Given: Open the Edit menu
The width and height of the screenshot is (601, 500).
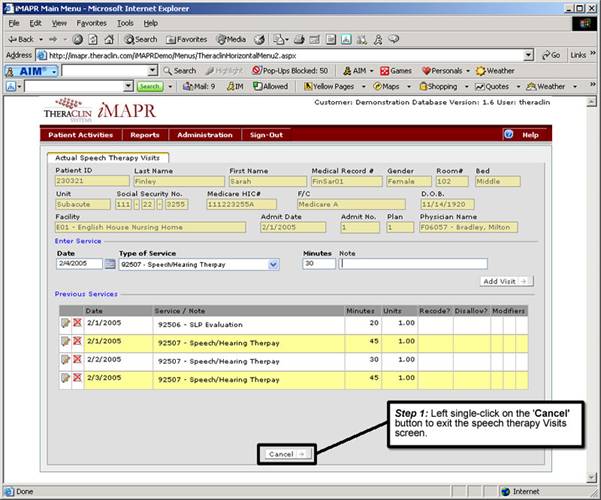Looking at the screenshot, I should [35, 23].
